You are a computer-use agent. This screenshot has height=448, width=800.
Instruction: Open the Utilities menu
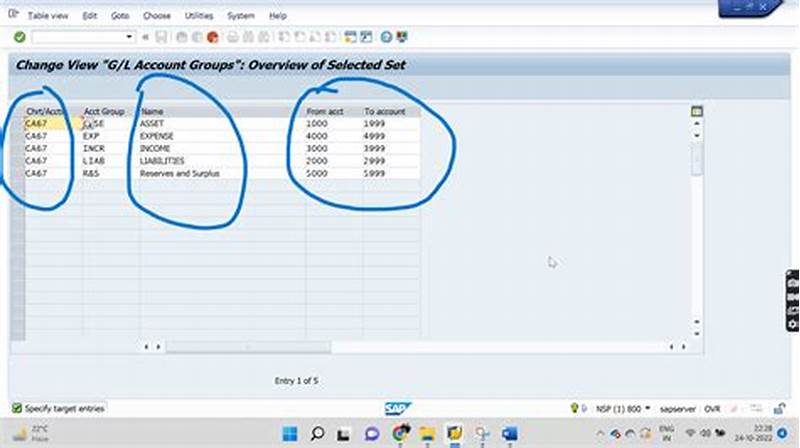pos(199,16)
